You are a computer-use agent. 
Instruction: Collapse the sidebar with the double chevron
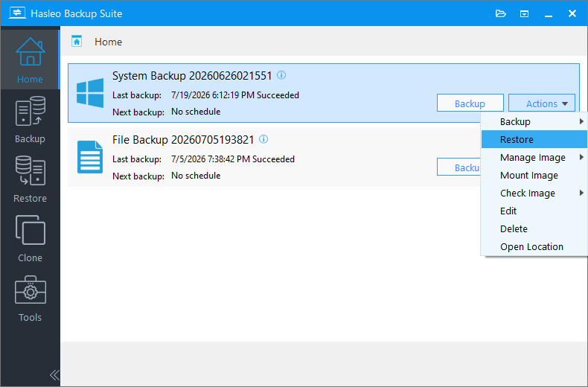54,374
